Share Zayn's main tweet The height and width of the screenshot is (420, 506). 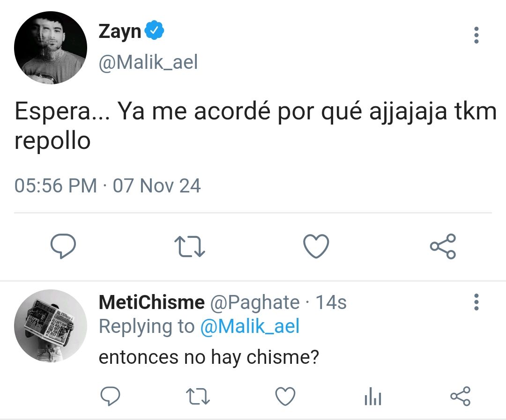click(443, 246)
